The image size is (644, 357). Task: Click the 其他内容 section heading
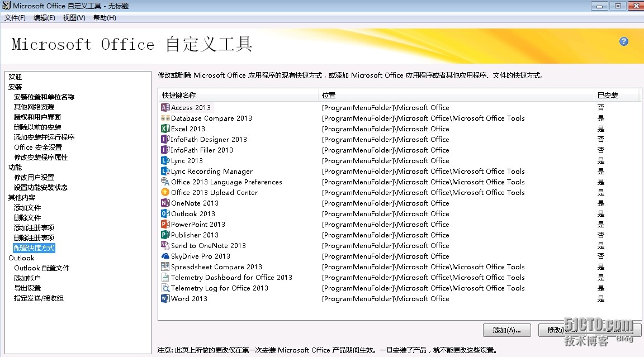[22, 197]
